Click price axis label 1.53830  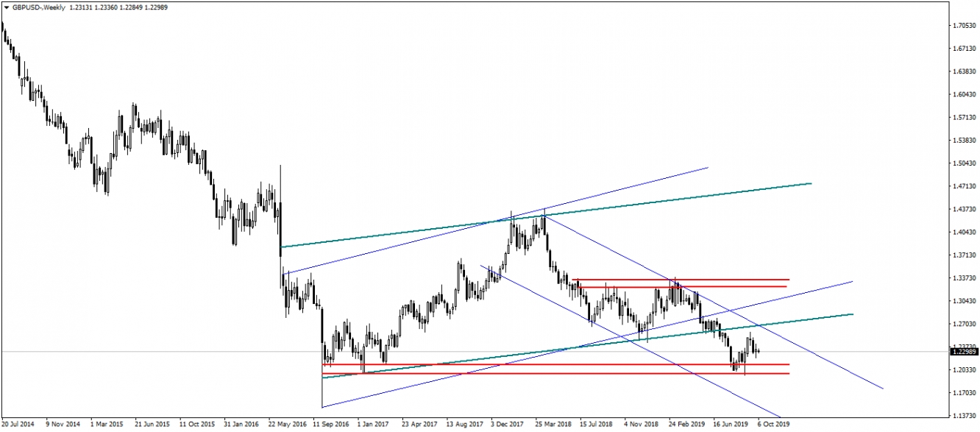tap(963, 140)
